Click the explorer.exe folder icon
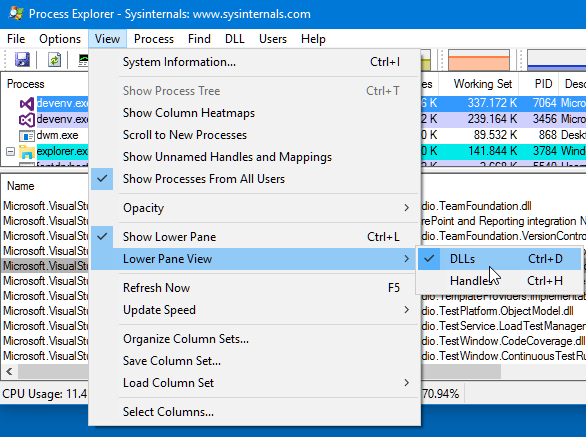586x437 pixels. [x=27, y=151]
